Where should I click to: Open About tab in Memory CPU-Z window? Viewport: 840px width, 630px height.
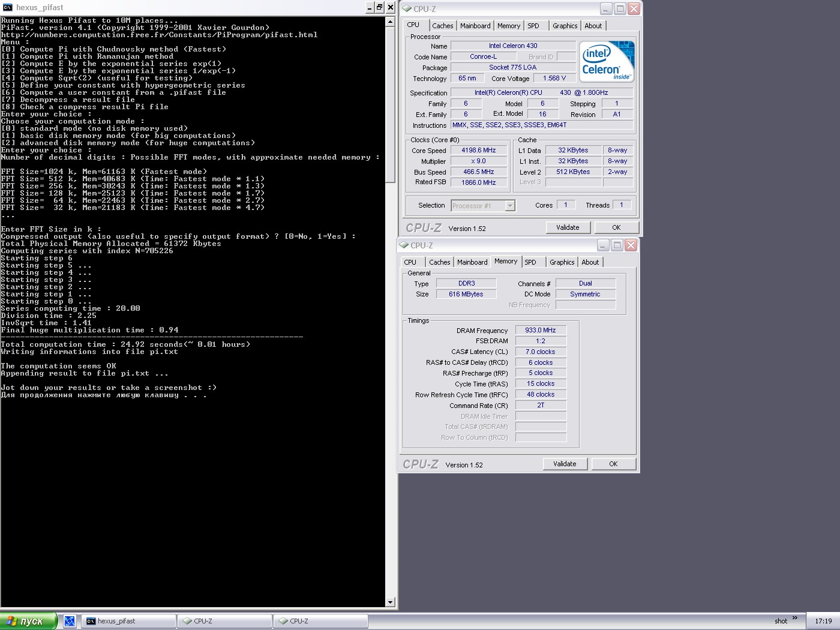[590, 262]
